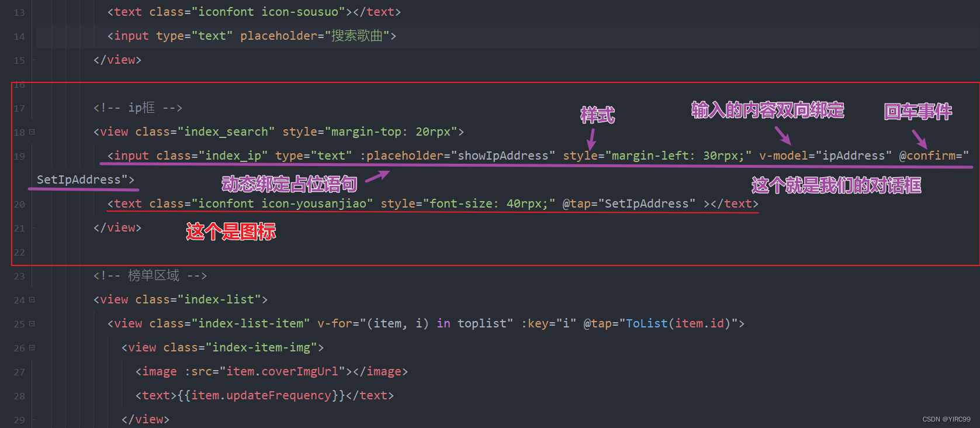Collapse the code fold at line 18
980x428 pixels.
32,132
